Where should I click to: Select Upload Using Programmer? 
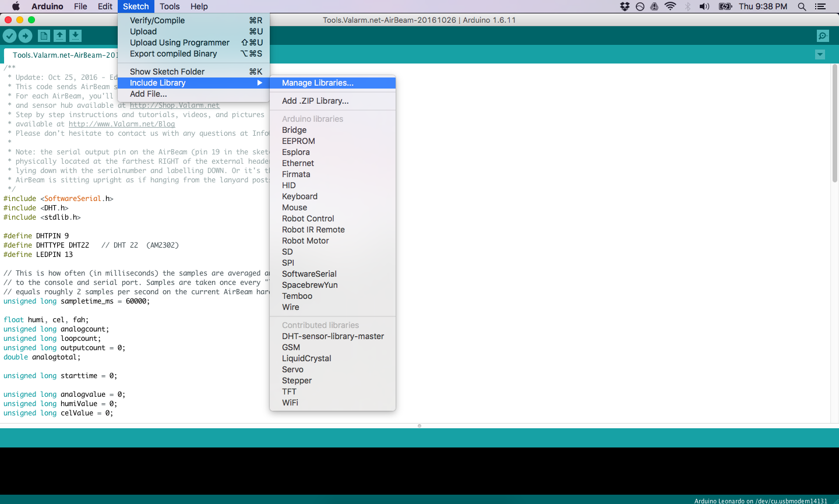click(x=193, y=43)
